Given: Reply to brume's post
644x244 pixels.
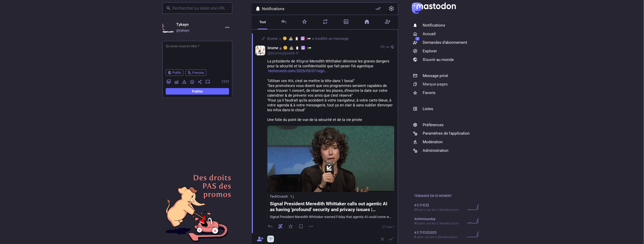Looking at the screenshot, I should (270, 227).
